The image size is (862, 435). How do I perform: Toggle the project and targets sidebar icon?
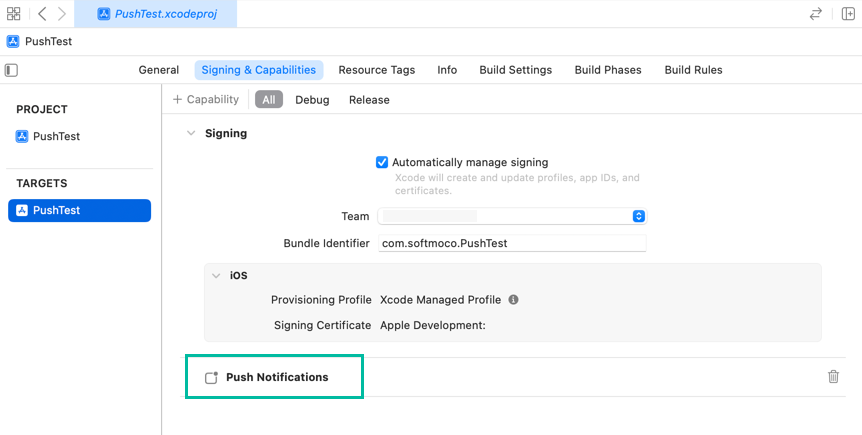[11, 70]
